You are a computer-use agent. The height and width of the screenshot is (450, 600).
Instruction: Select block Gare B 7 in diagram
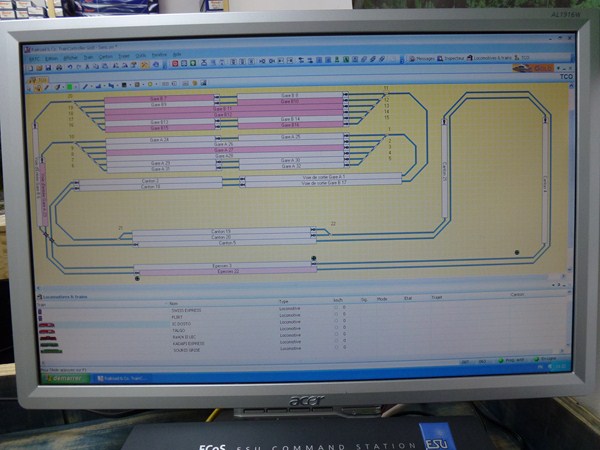click(159, 99)
